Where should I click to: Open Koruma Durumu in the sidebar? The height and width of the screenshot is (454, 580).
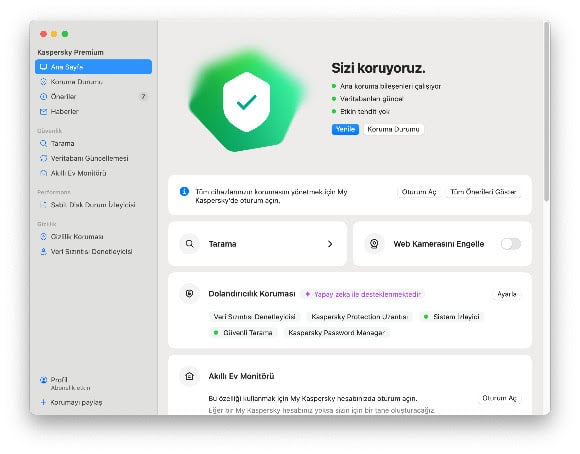93,81
